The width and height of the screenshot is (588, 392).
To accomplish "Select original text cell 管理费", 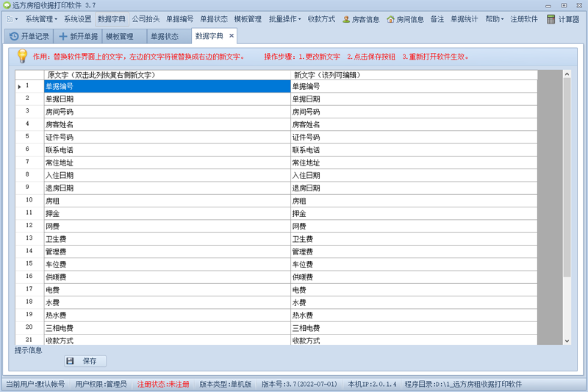I will pos(168,252).
